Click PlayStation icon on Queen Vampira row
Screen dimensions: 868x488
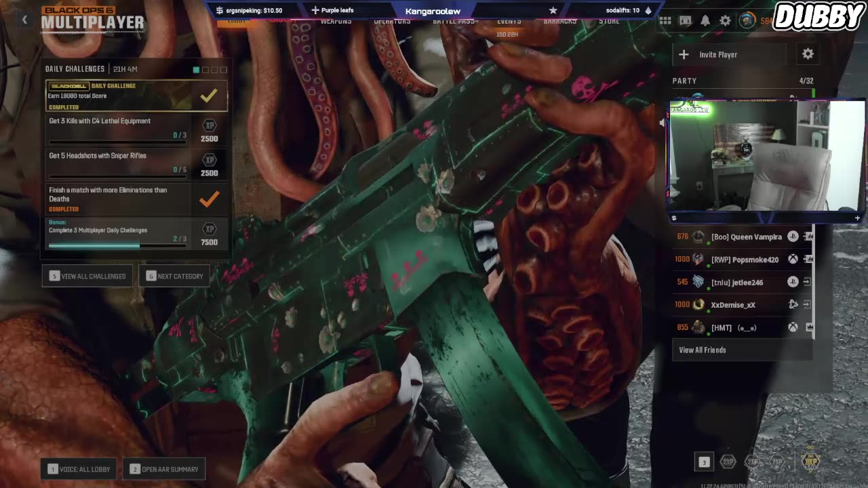coord(793,237)
